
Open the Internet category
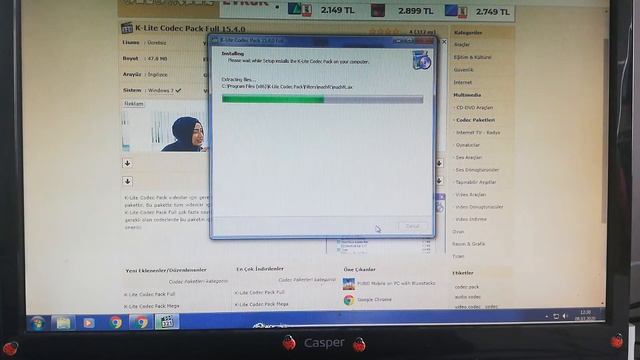(x=462, y=82)
